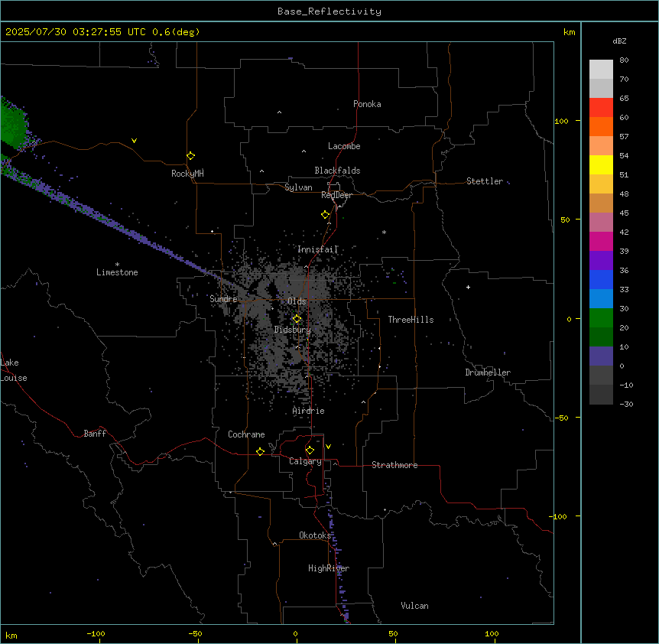Click the Strathmore city label
This screenshot has height=644, width=659.
(394, 465)
